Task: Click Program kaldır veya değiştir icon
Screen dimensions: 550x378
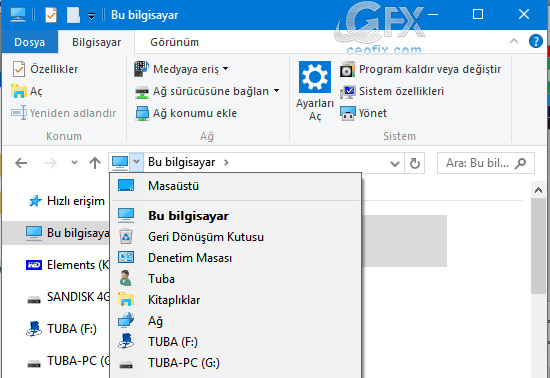Action: click(x=348, y=69)
